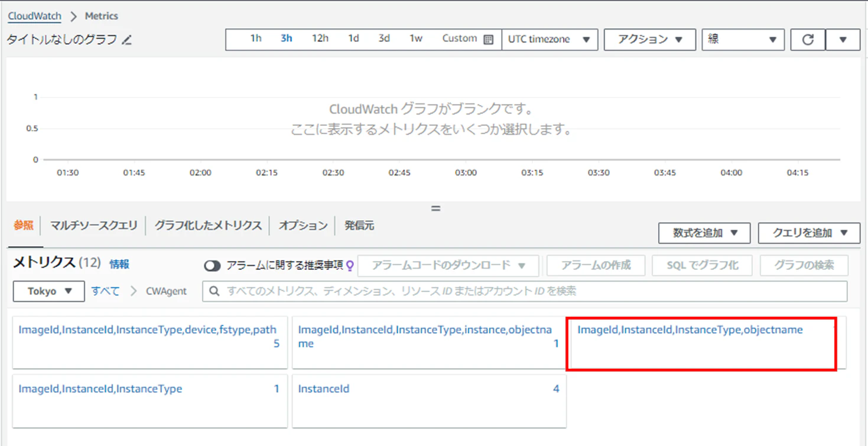
Task: Open the Tokyo region dropdown
Action: pos(49,291)
